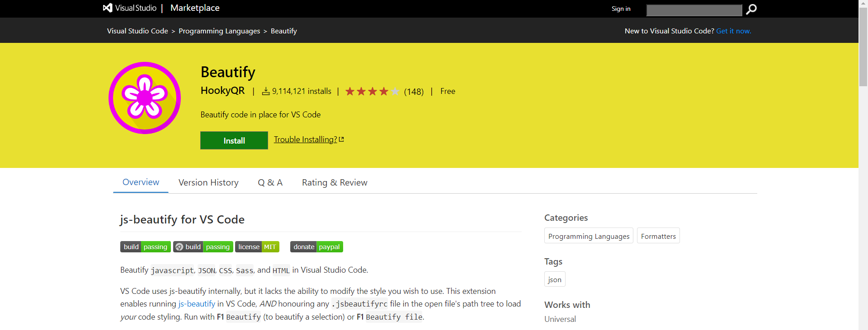Select the Formatters category tag
Screen dimensions: 868x330
pyautogui.click(x=658, y=236)
